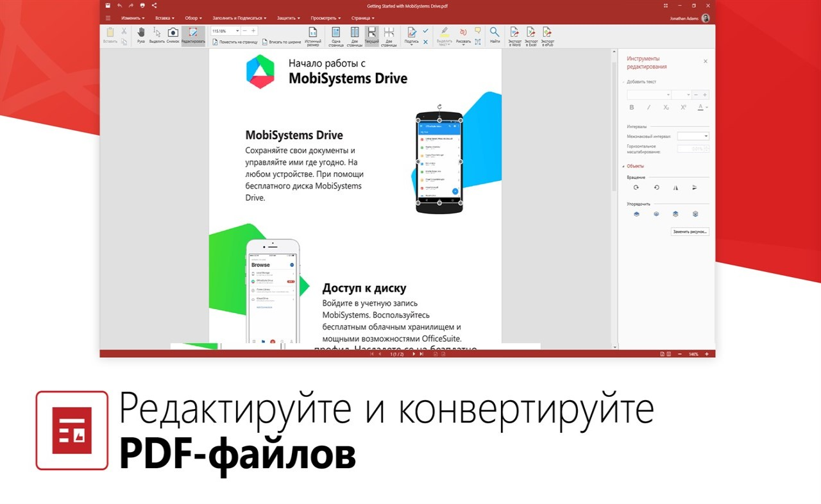
Task: Click the Share icon in the title bar
Action: coord(154,5)
